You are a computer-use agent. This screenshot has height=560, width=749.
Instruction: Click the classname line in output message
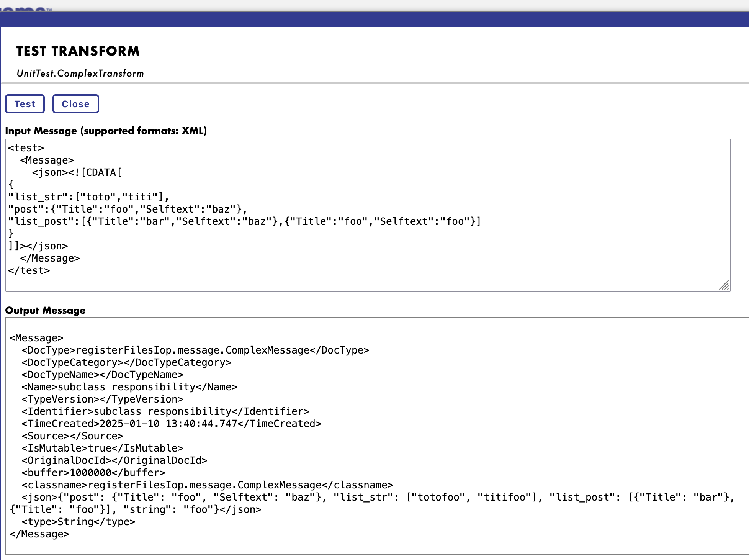point(207,485)
